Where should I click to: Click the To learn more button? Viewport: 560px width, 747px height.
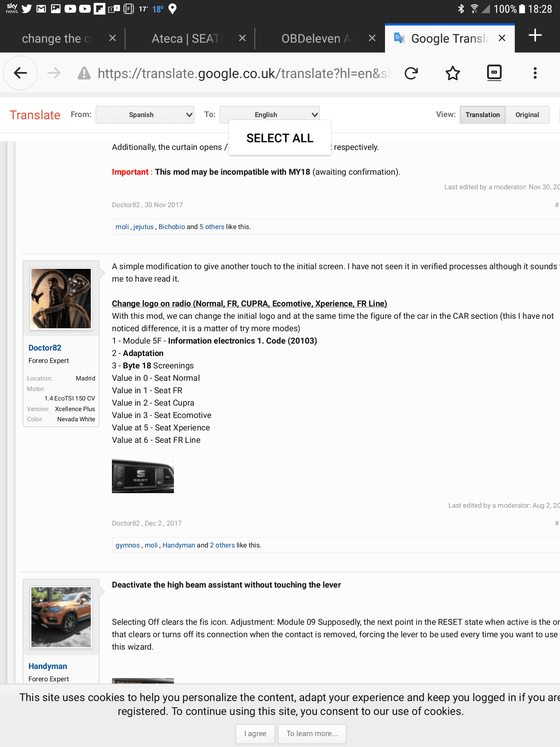point(312,734)
